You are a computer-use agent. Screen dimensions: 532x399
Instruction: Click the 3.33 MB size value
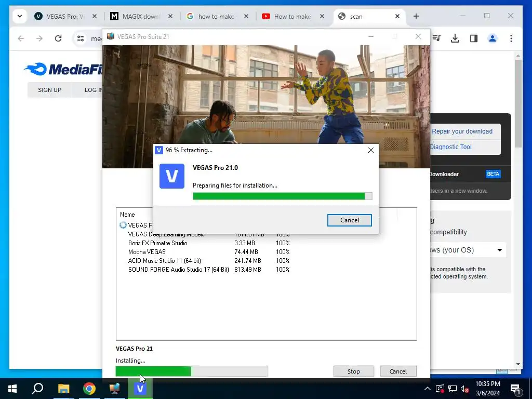[244, 243]
